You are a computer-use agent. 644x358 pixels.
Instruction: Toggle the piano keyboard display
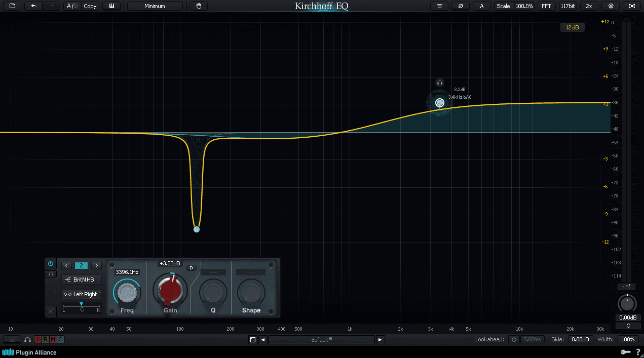pyautogui.click(x=111, y=6)
